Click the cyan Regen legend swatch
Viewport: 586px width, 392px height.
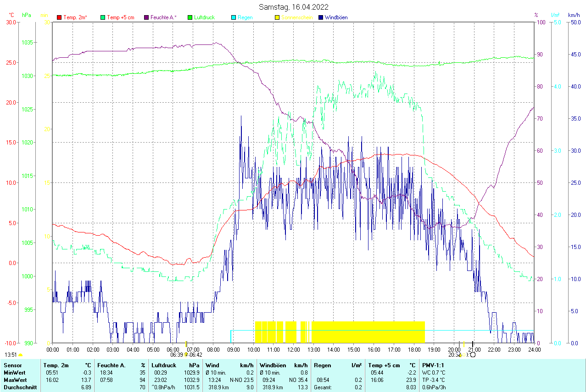234,17
